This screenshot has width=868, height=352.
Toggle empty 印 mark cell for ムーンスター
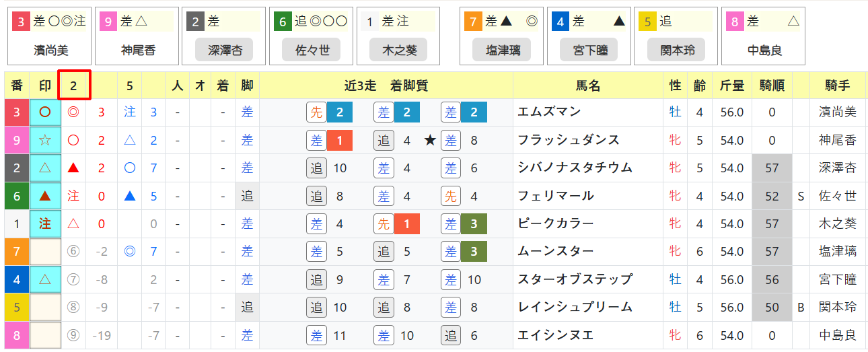pyautogui.click(x=45, y=252)
